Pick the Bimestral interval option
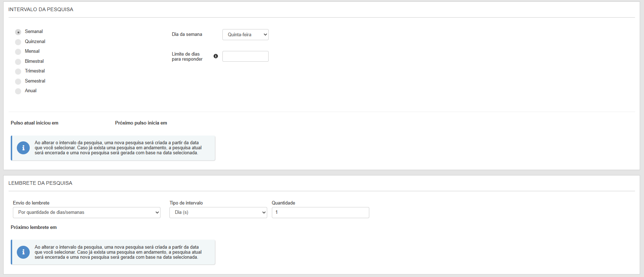The width and height of the screenshot is (644, 277). (x=18, y=62)
